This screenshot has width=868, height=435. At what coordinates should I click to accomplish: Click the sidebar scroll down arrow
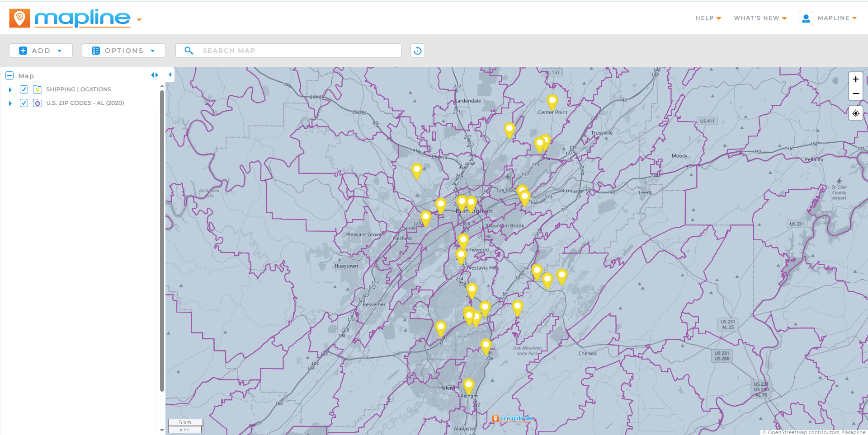[x=162, y=430]
